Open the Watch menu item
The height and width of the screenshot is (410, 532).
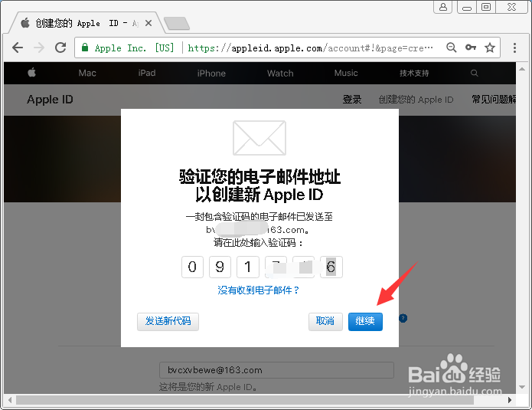tap(280, 73)
